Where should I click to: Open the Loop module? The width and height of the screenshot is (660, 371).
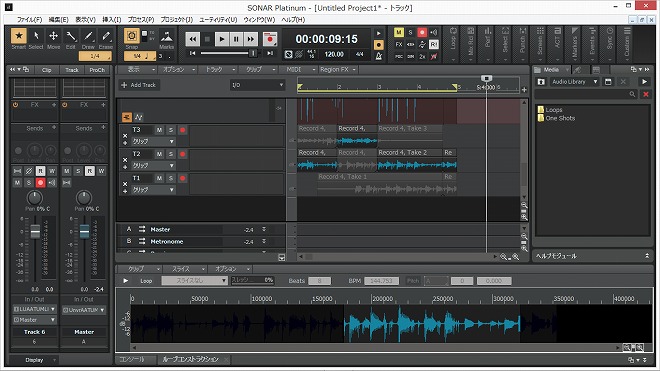click(453, 43)
